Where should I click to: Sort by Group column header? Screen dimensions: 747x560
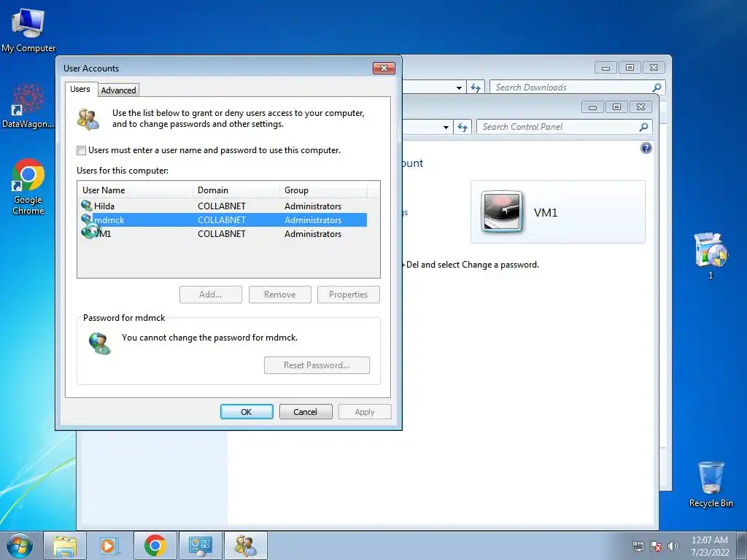point(323,190)
